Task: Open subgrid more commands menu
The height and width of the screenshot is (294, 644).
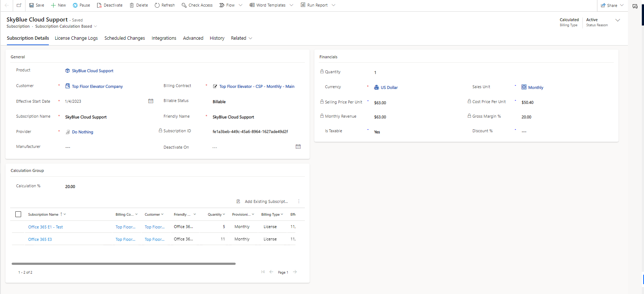Action: (299, 201)
